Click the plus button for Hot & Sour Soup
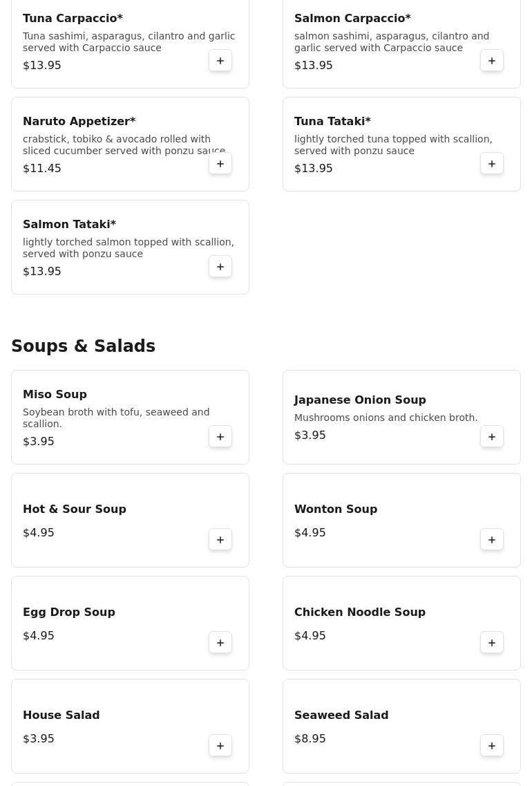 click(x=220, y=540)
